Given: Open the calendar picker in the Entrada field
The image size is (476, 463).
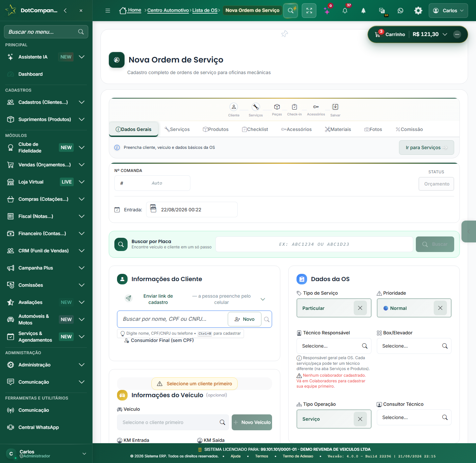Looking at the screenshot, I should click(153, 208).
